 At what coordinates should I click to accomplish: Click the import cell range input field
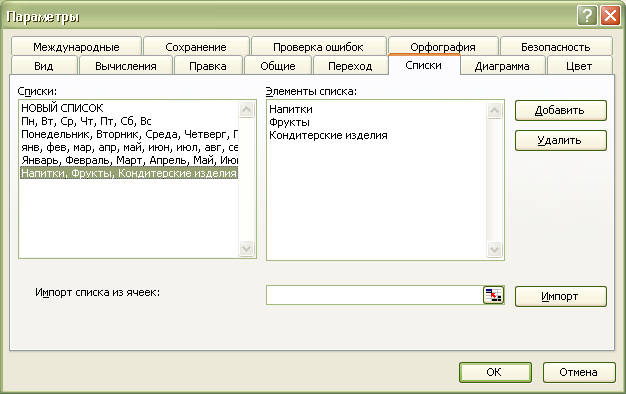click(374, 295)
